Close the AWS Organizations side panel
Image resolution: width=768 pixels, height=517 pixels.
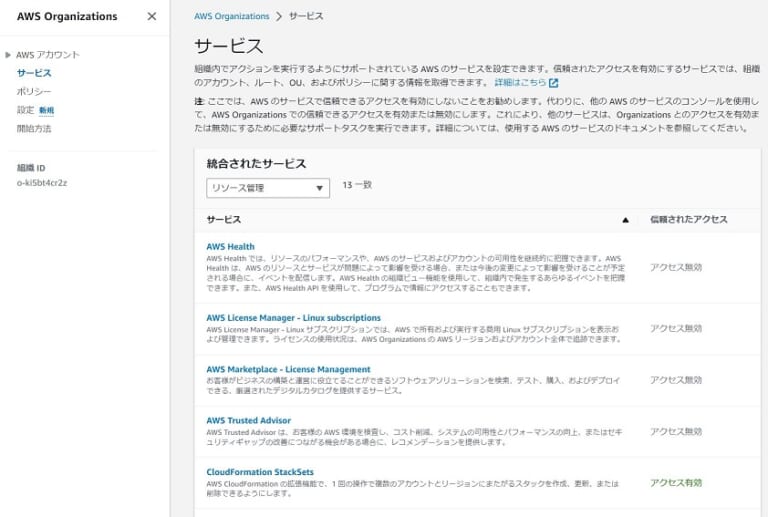click(x=152, y=16)
